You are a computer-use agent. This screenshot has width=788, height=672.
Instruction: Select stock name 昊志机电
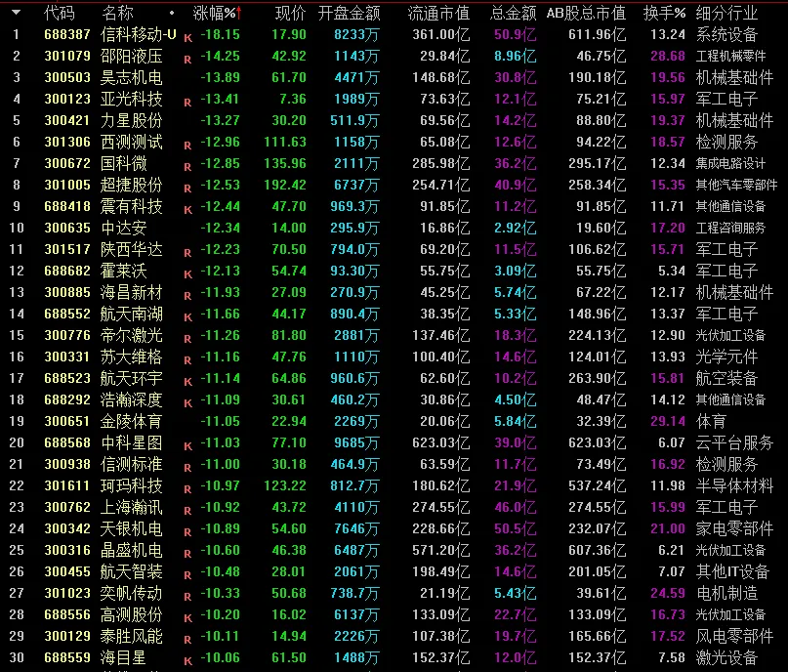[131, 77]
